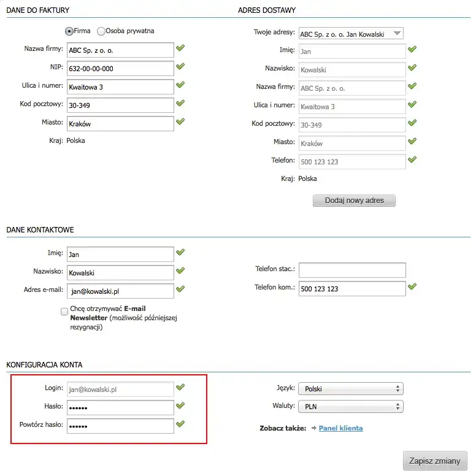Open the Twoje adresy dropdown
476x476 pixels.
coord(350,34)
